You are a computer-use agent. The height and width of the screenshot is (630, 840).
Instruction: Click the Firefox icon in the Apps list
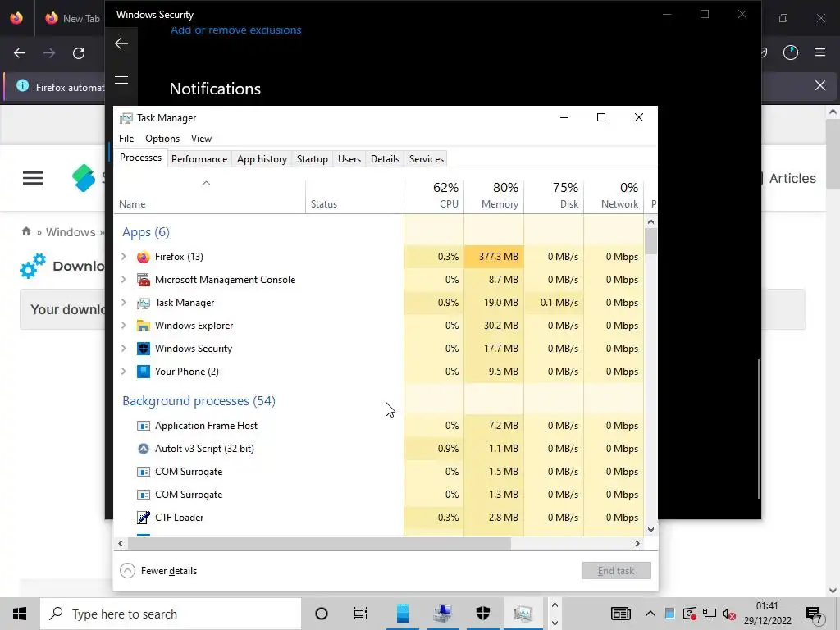143,257
